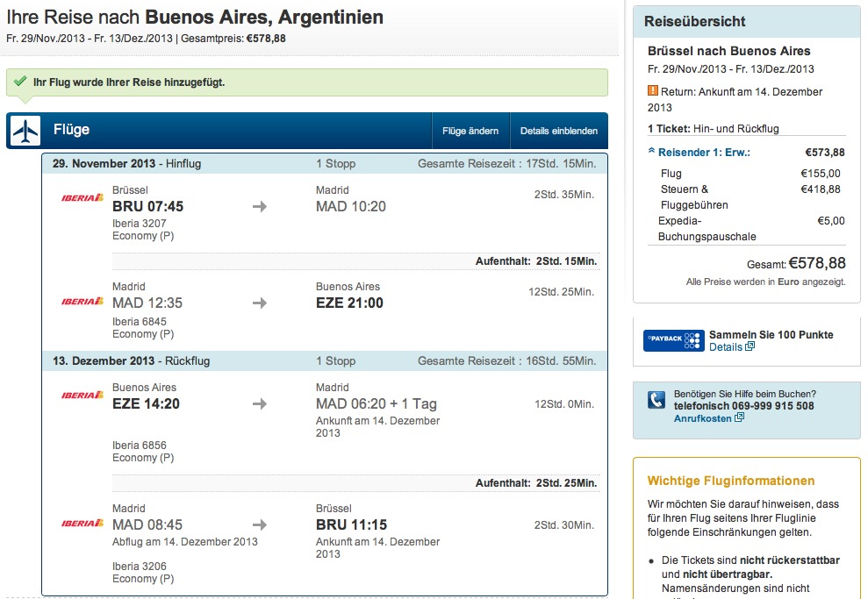Click the telephone help icon

(x=656, y=399)
